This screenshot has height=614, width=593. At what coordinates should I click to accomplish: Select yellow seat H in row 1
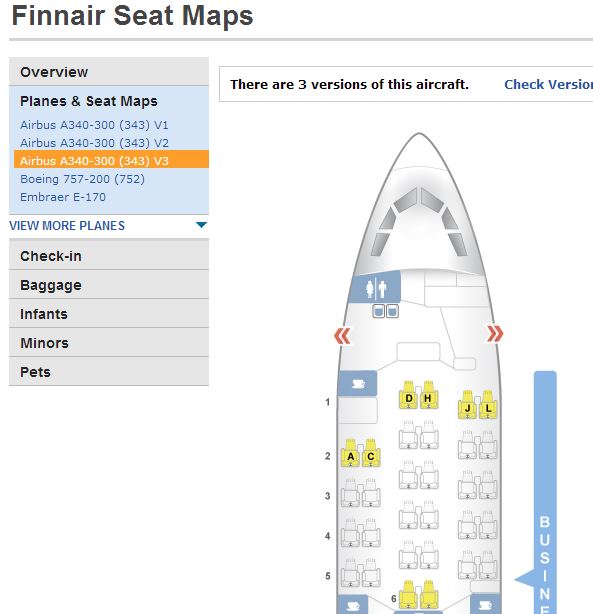click(x=428, y=395)
